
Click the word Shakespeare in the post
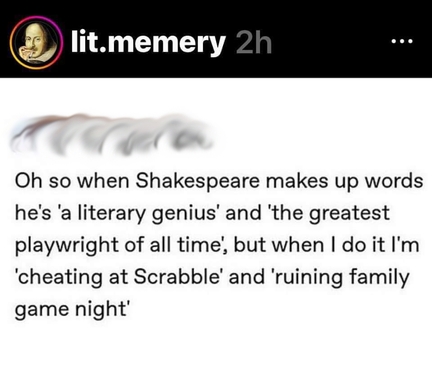tap(197, 181)
